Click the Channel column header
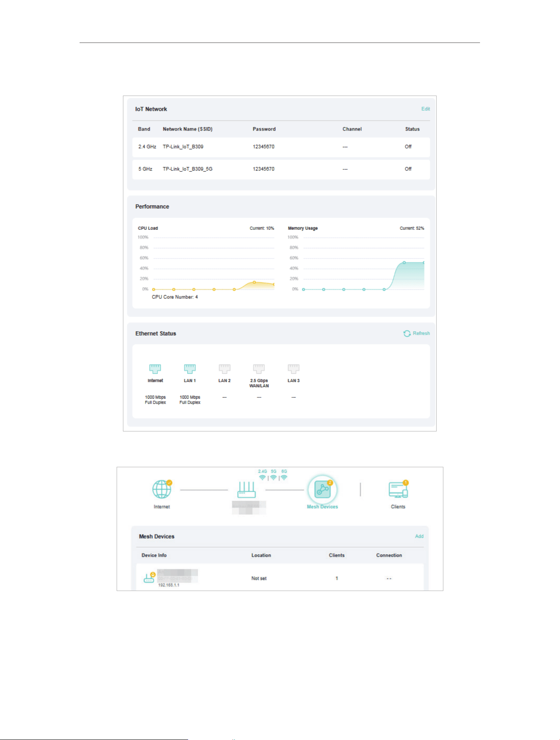The image size is (560, 740). (x=352, y=129)
